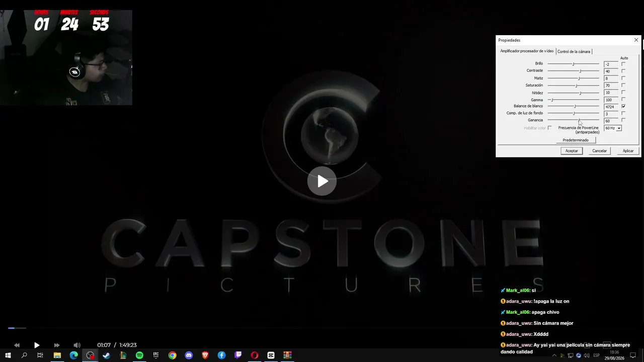This screenshot has width=644, height=362.
Task: Click the Matiz slider track
Action: tap(573, 78)
